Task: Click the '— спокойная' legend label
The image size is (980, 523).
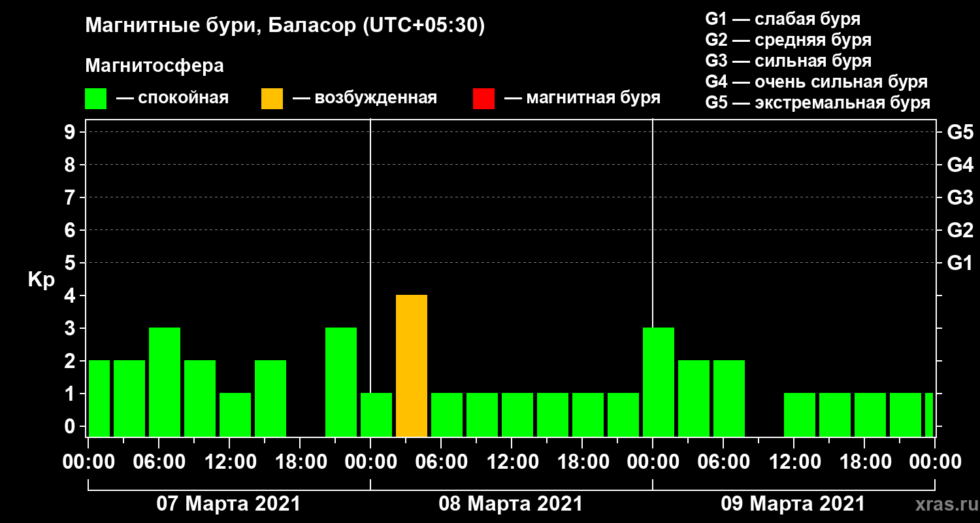Action: click(x=172, y=98)
